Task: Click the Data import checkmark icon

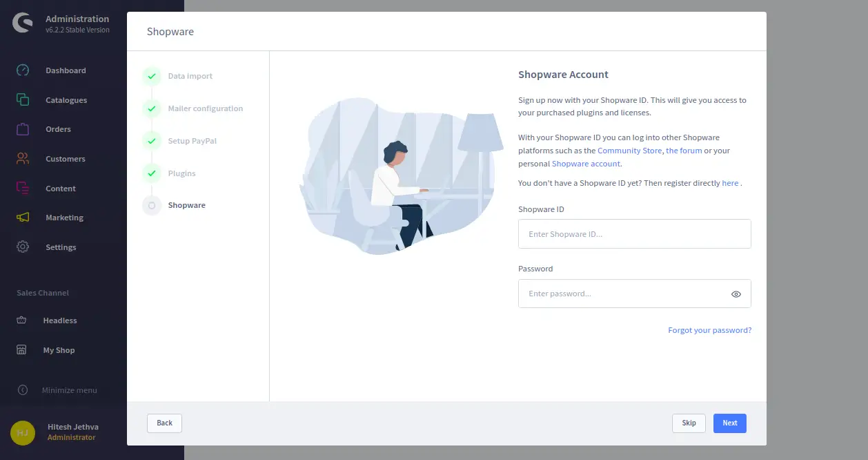Action: [x=152, y=76]
